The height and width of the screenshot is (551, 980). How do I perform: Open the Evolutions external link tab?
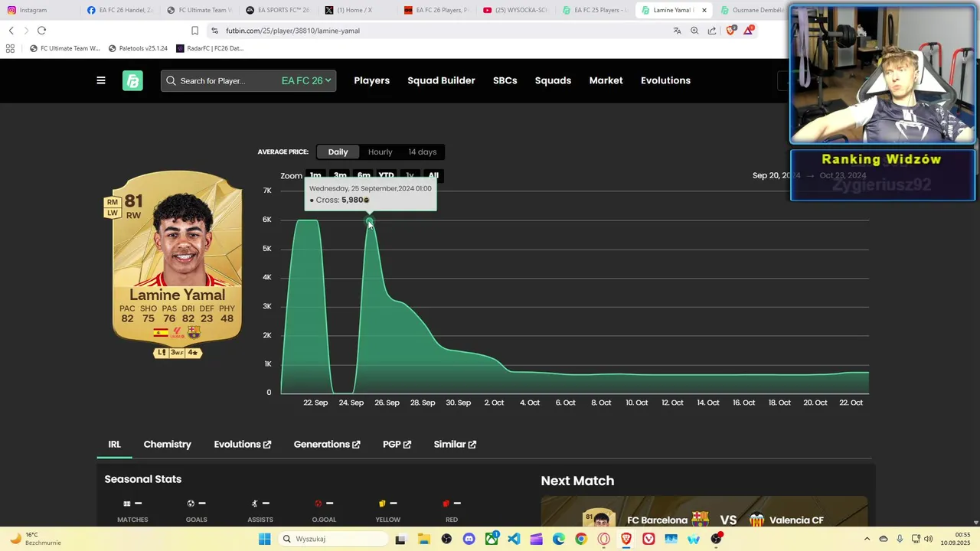coord(242,444)
